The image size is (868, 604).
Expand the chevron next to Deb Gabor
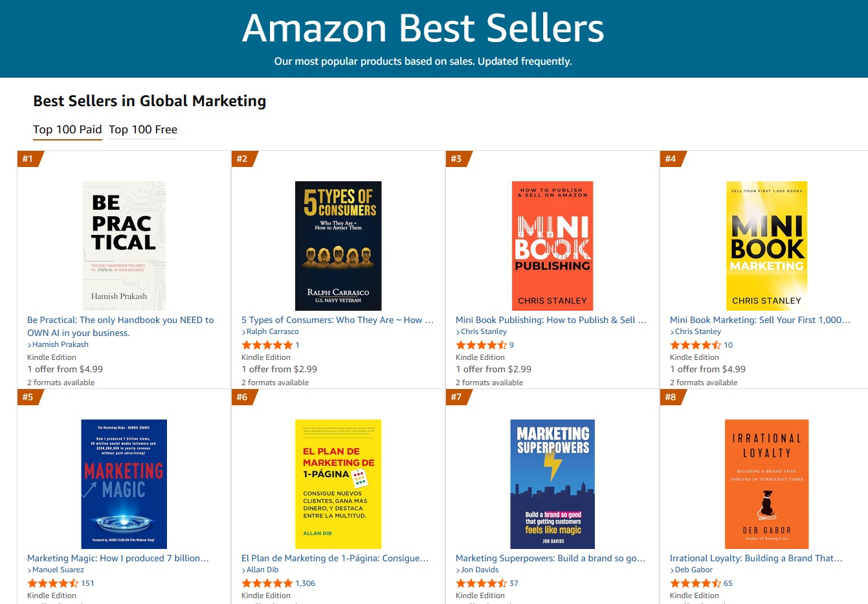(x=673, y=570)
